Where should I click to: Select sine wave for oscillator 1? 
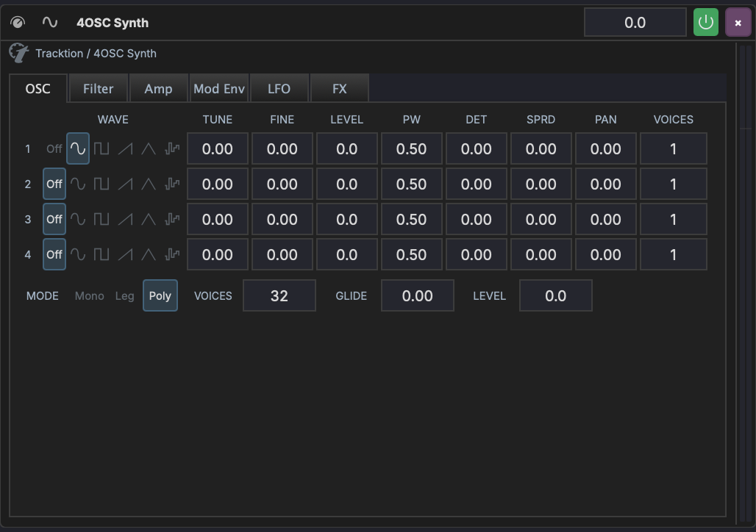[77, 148]
